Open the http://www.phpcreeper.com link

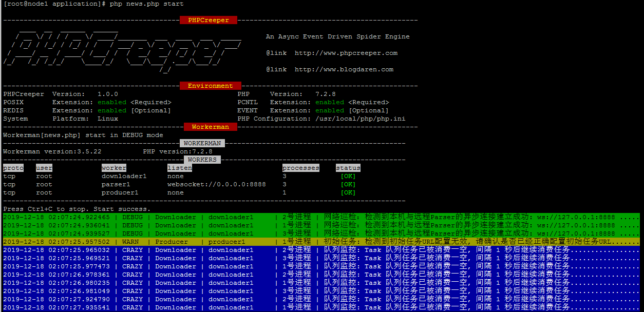pyautogui.click(x=346, y=53)
